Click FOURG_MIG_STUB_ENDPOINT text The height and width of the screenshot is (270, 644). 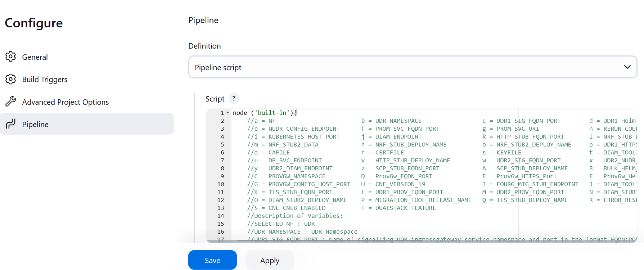[x=537, y=184]
